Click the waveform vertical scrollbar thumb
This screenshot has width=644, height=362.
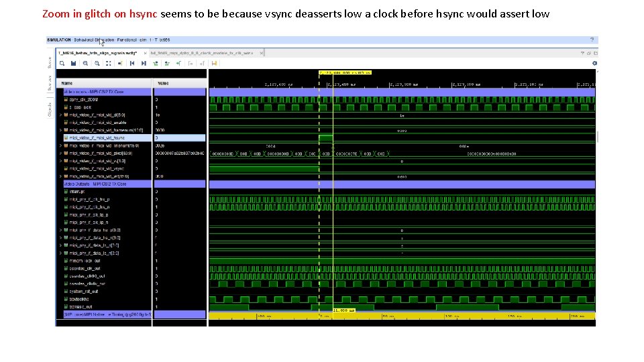pyautogui.click(x=597, y=137)
